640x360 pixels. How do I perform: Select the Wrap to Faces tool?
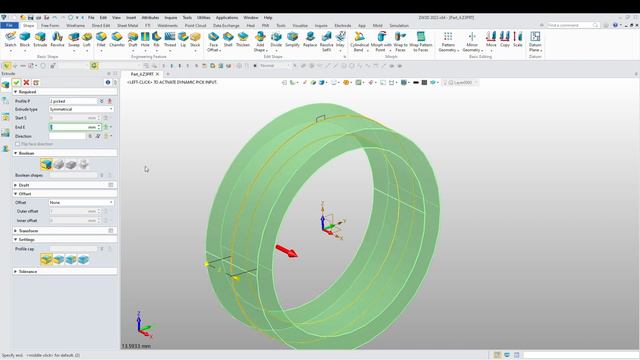pyautogui.click(x=400, y=42)
